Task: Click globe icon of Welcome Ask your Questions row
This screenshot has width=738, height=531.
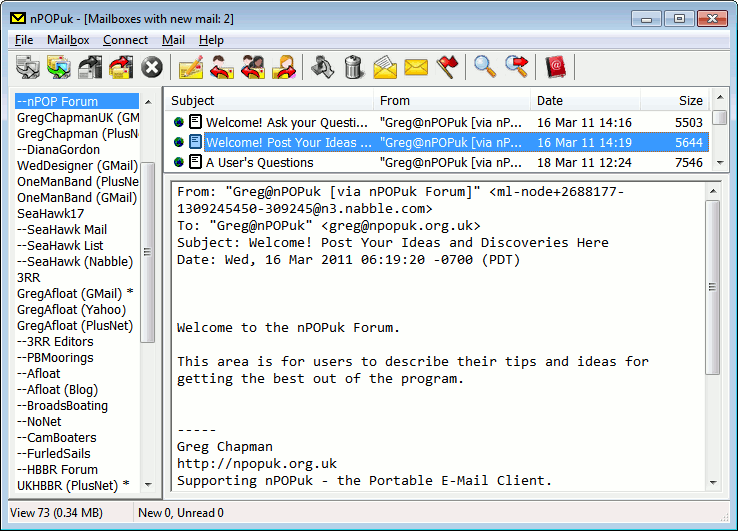Action: 178,122
